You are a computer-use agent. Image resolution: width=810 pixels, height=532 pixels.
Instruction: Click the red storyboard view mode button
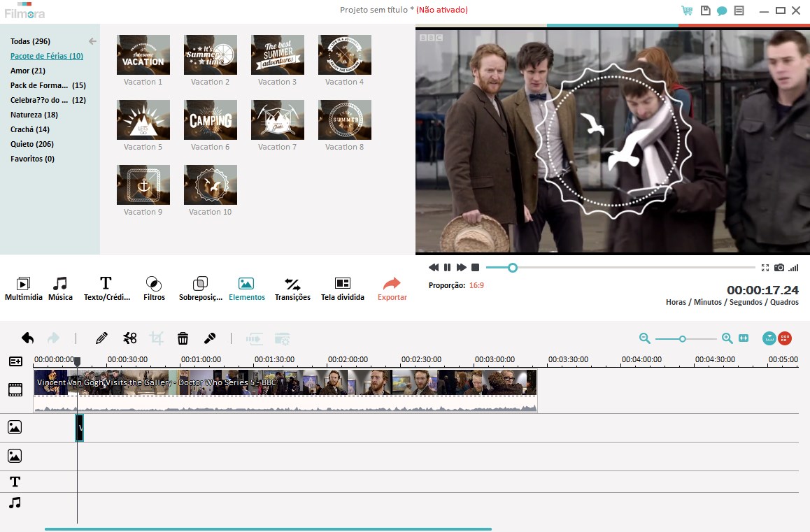click(785, 338)
